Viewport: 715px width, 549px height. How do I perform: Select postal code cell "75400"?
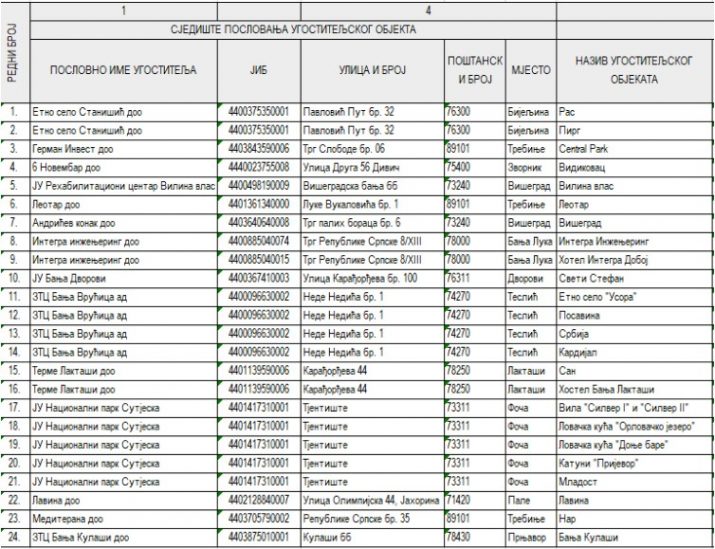tap(459, 166)
